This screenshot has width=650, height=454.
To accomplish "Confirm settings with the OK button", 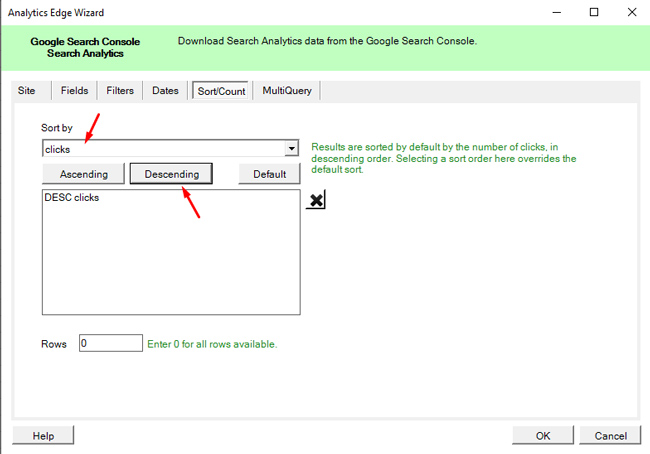I will (x=542, y=436).
